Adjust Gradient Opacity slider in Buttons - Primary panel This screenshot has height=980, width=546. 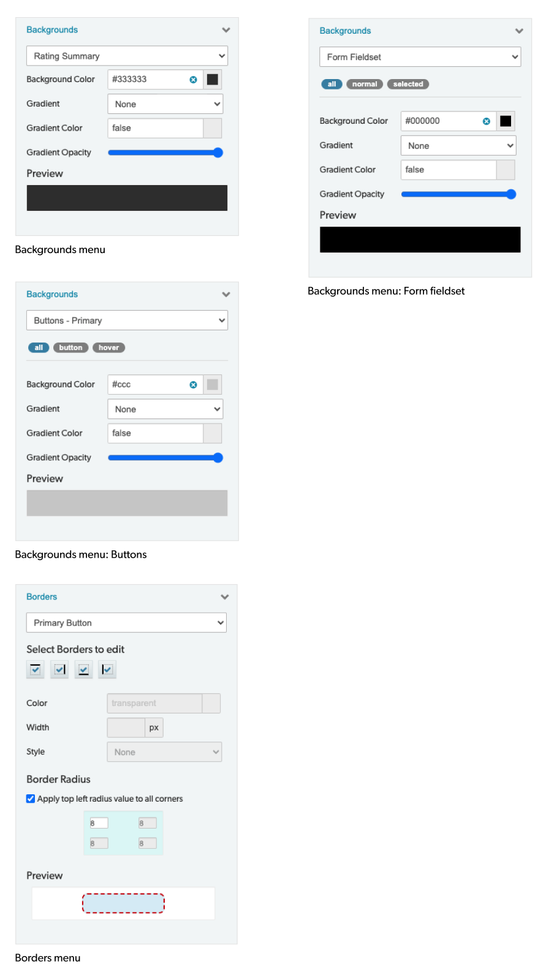pyautogui.click(x=165, y=458)
